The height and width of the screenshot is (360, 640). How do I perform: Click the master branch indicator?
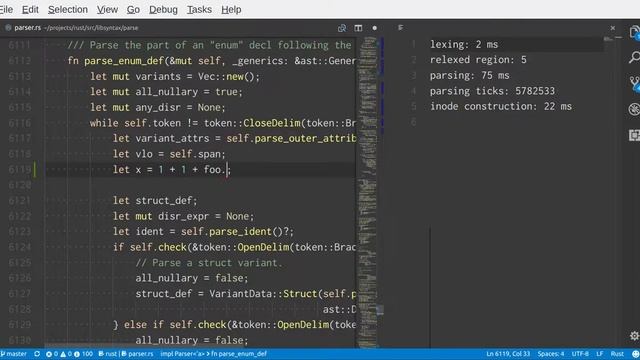[14, 354]
